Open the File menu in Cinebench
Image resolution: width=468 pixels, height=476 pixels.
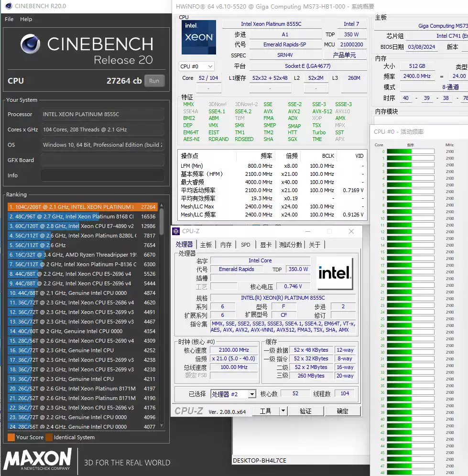(9, 19)
